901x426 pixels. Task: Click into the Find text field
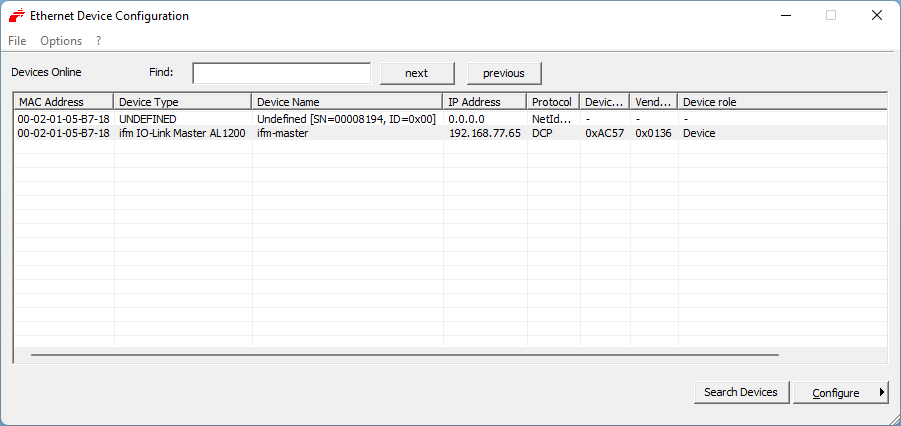[x=281, y=73]
